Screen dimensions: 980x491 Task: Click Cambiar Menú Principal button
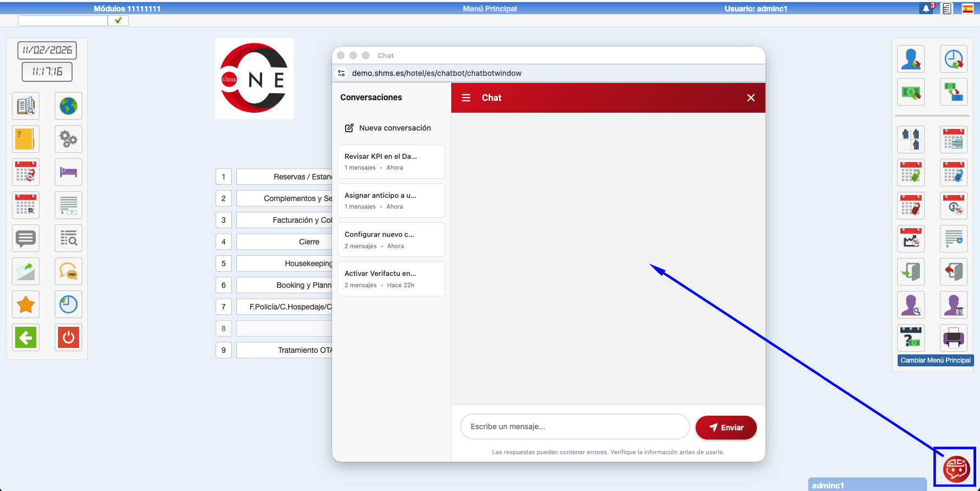[x=935, y=360]
